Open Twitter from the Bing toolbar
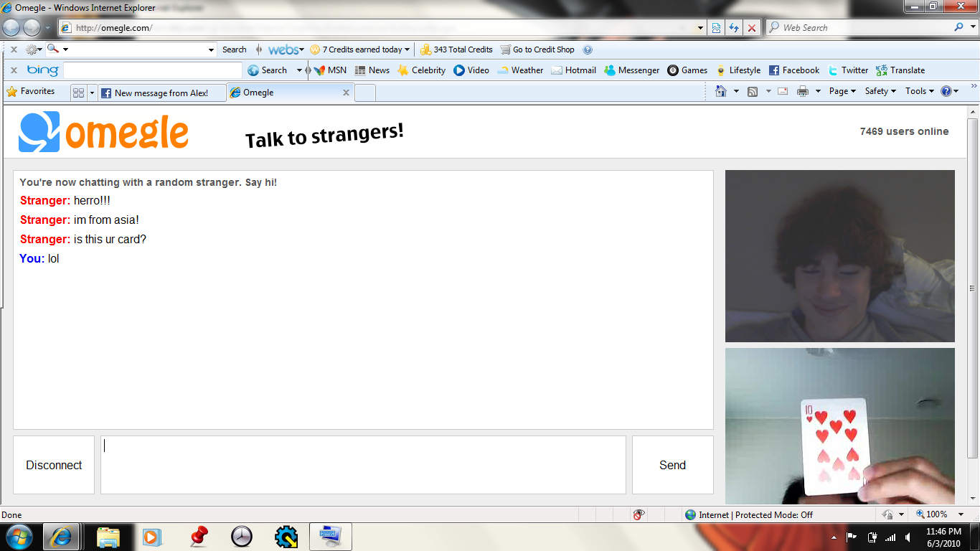The width and height of the screenshot is (980, 551). pos(848,70)
